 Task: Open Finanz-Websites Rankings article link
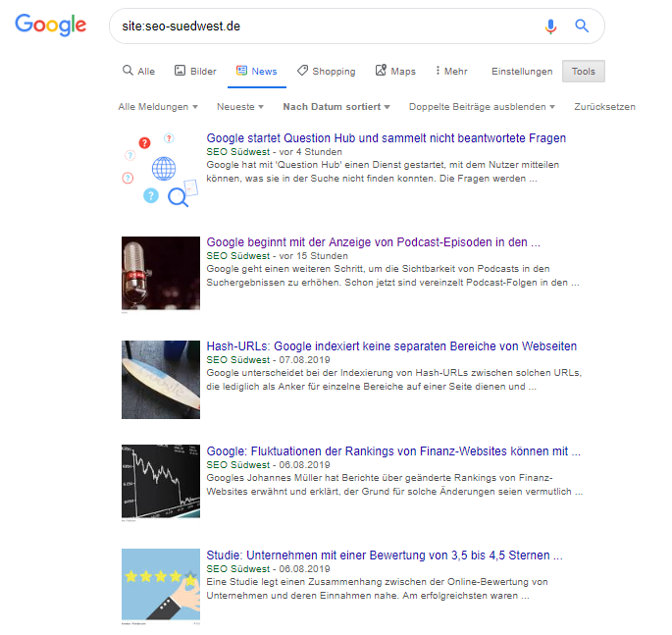click(393, 451)
